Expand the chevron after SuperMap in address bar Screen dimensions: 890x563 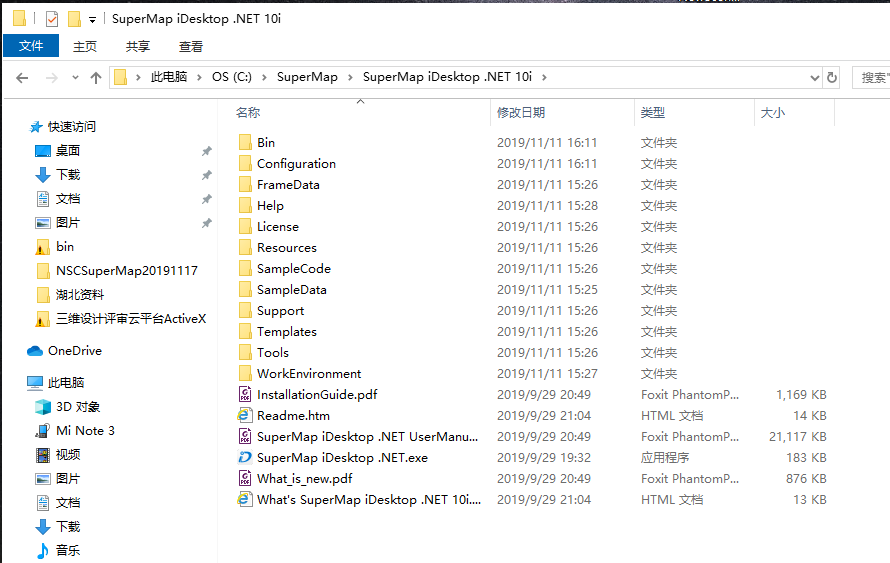tap(350, 78)
